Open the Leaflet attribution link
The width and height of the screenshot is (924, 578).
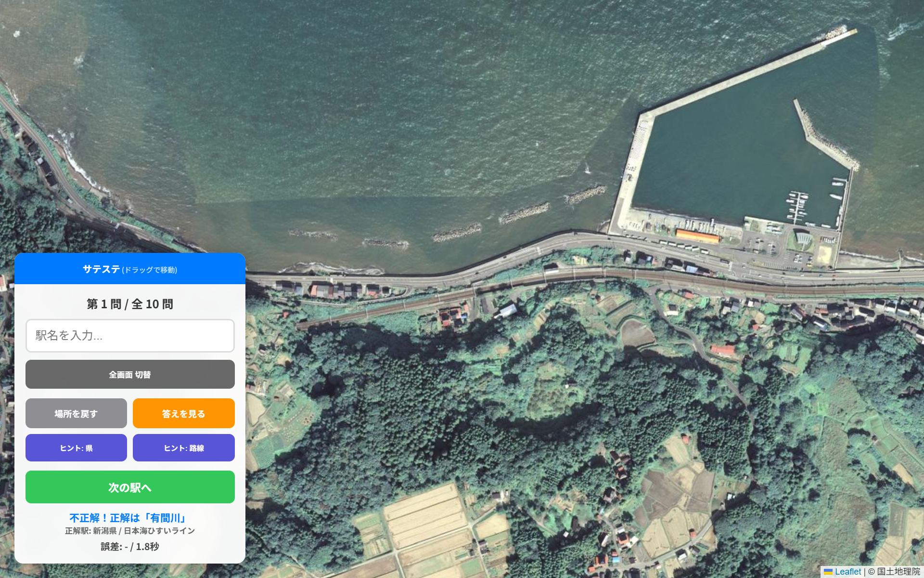pos(847,572)
